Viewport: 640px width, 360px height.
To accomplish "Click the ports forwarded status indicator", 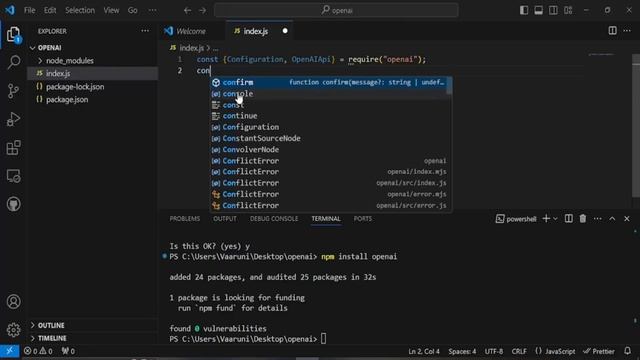I will pos(68,351).
